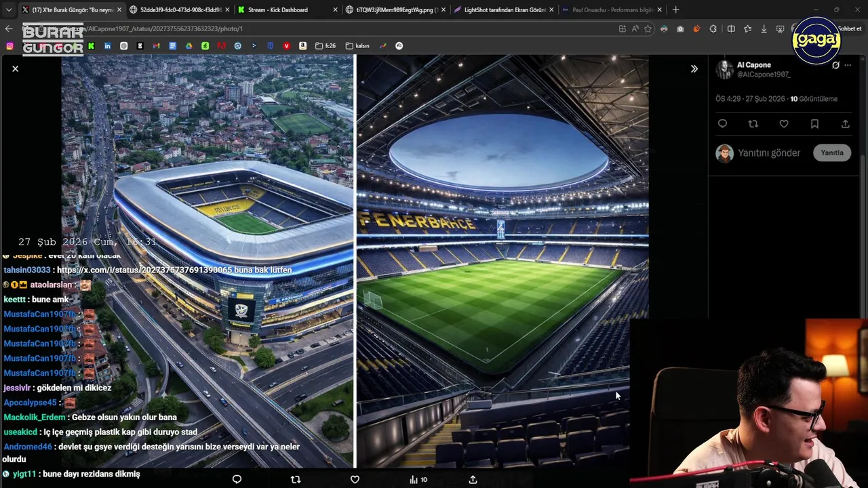
Task: Switch to Stream - Kick Dashboard tab
Action: (288, 9)
